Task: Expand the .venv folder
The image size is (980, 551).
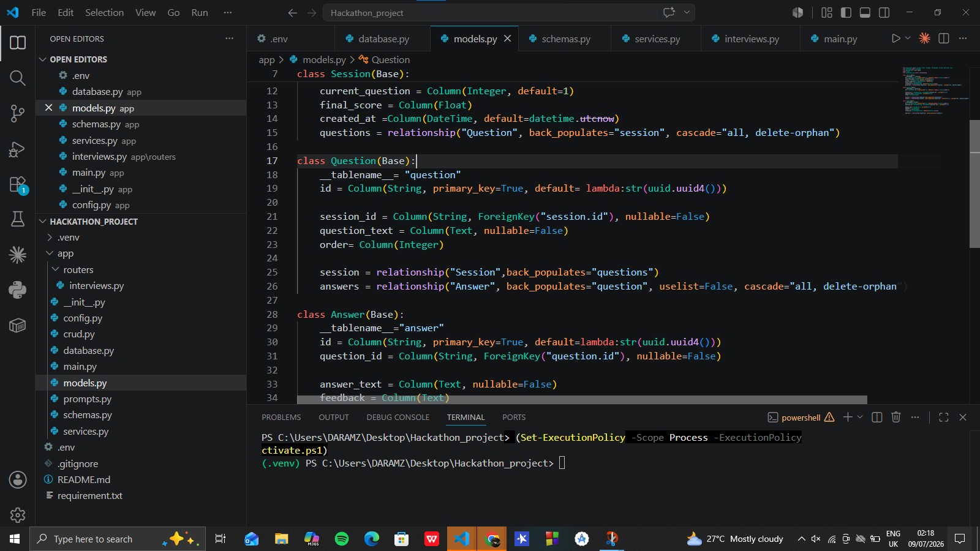Action: [x=68, y=238]
